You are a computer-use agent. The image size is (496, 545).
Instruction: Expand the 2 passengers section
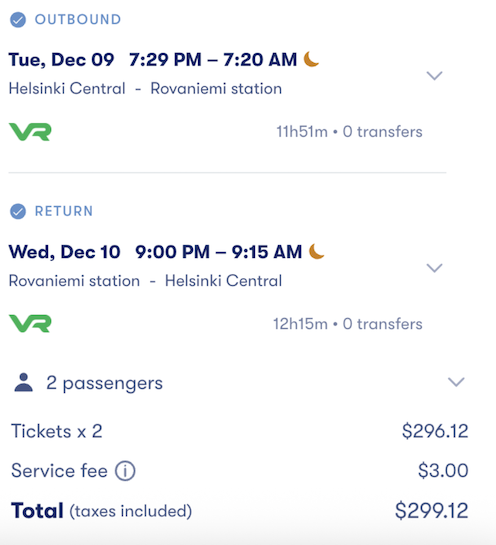click(x=456, y=382)
